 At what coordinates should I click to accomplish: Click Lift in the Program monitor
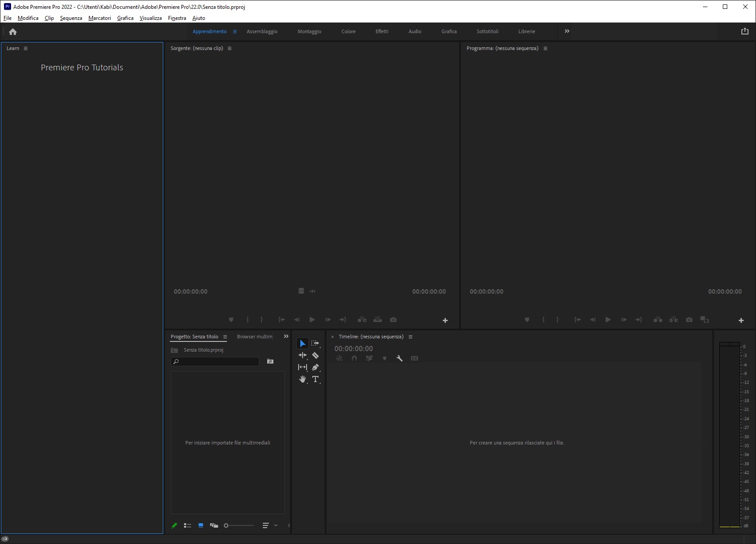coord(658,320)
